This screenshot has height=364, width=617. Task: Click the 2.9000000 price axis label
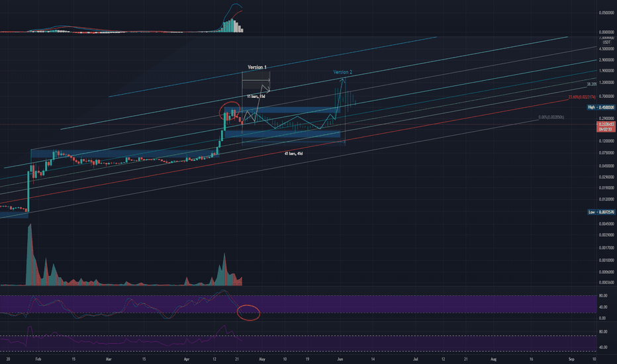[x=606, y=60]
